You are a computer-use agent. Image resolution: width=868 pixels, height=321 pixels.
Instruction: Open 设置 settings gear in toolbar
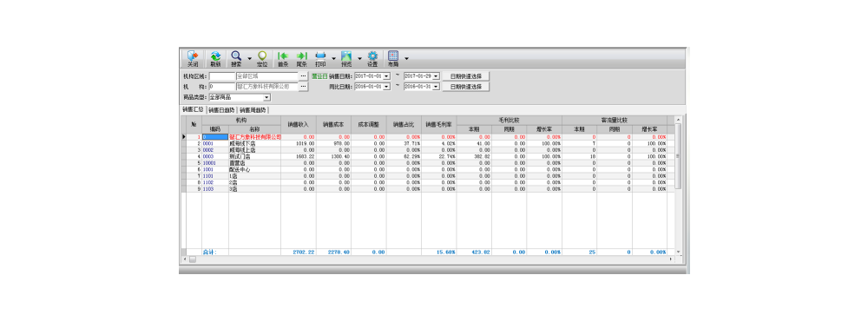point(372,59)
